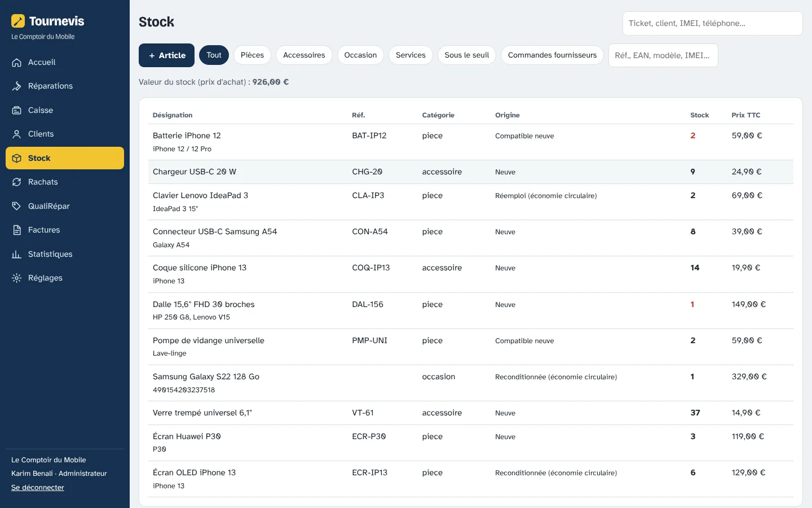Image resolution: width=812 pixels, height=508 pixels.
Task: Open the Accueil page
Action: click(65, 63)
